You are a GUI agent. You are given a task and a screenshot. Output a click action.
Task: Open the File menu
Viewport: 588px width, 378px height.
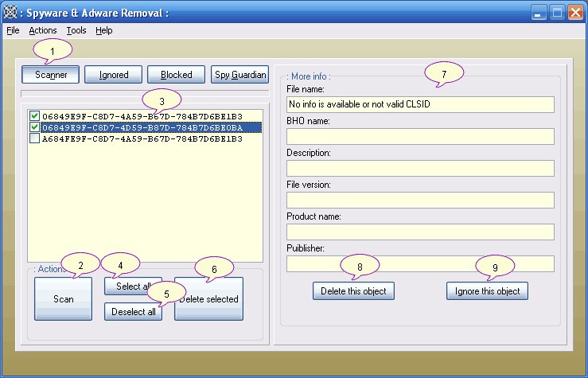point(13,30)
